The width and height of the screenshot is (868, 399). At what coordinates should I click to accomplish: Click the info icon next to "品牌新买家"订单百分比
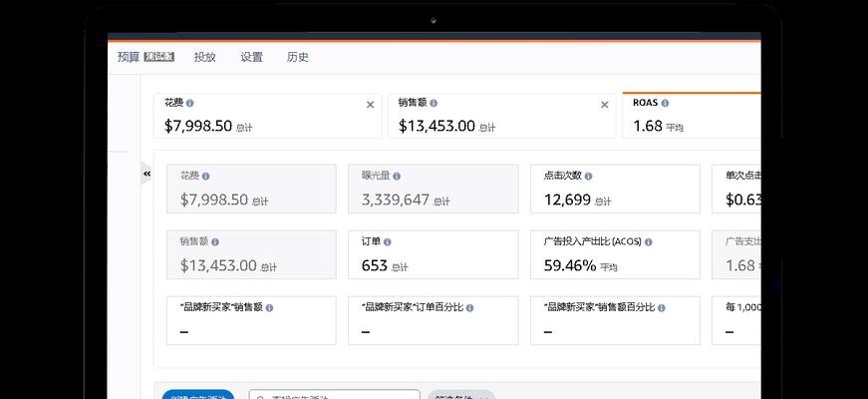point(469,307)
